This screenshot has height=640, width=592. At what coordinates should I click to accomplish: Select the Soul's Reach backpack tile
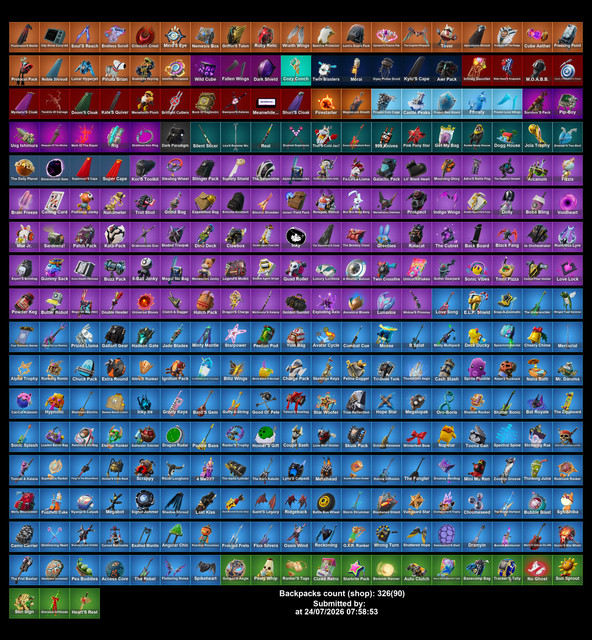click(85, 37)
